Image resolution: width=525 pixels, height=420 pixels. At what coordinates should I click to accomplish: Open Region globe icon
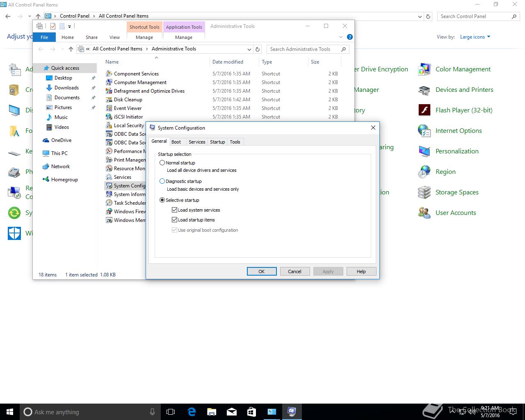pyautogui.click(x=424, y=172)
